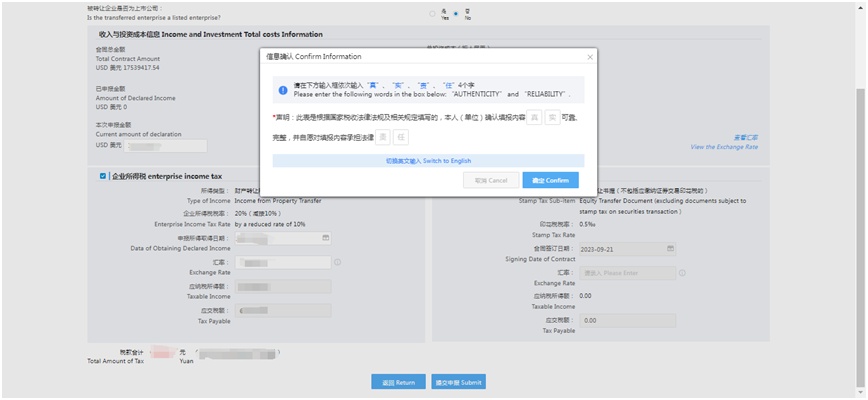Click info icon beside stamp tax exchange rate
The image size is (868, 400).
tap(682, 272)
